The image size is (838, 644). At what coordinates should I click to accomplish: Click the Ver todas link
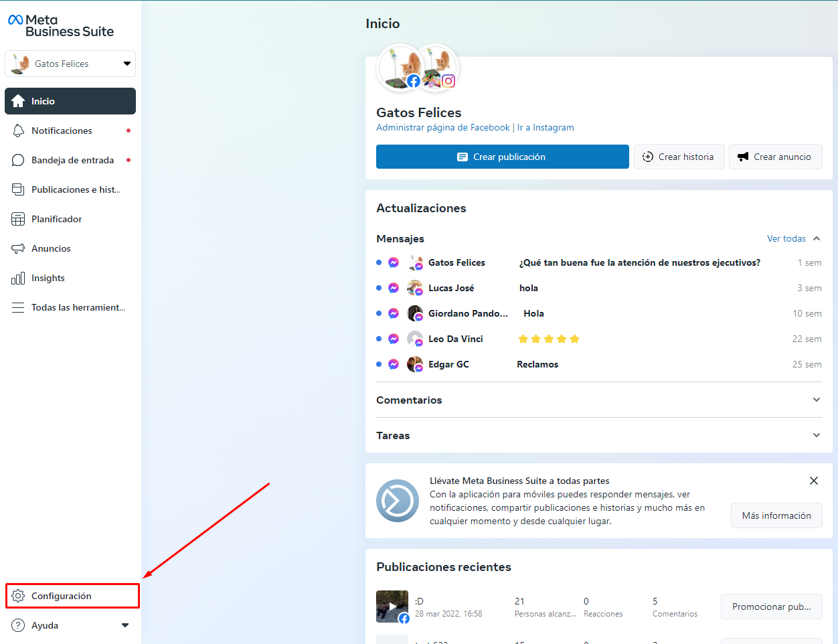tap(786, 238)
